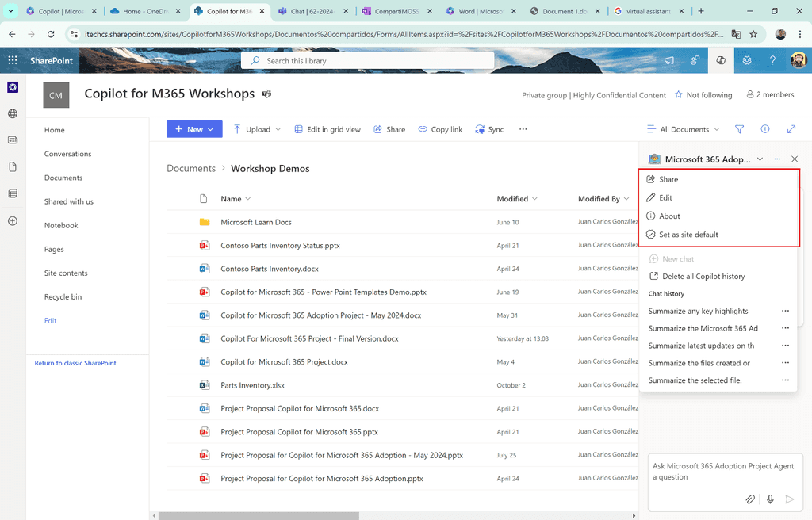
Task: Open Contoso Parts Inventory Status.pptx
Action: (280, 246)
